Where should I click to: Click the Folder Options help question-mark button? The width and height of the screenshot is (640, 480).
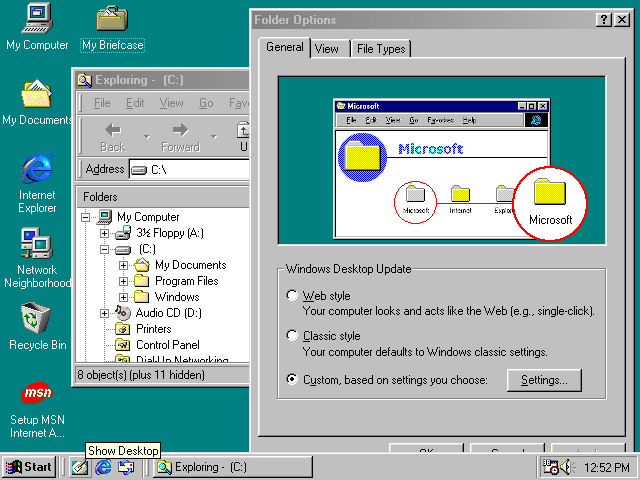click(x=604, y=20)
